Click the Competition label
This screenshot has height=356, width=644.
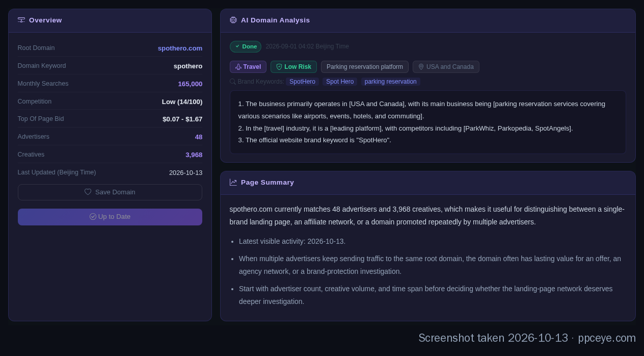pos(35,101)
